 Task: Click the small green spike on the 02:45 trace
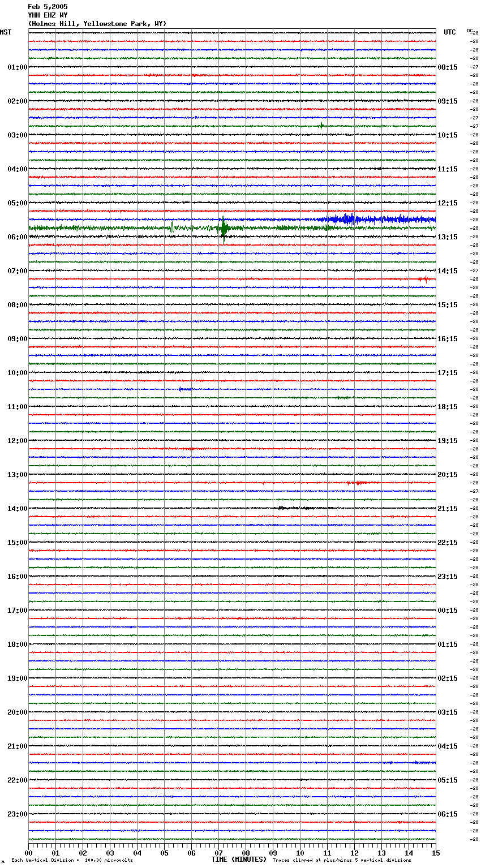[x=321, y=126]
